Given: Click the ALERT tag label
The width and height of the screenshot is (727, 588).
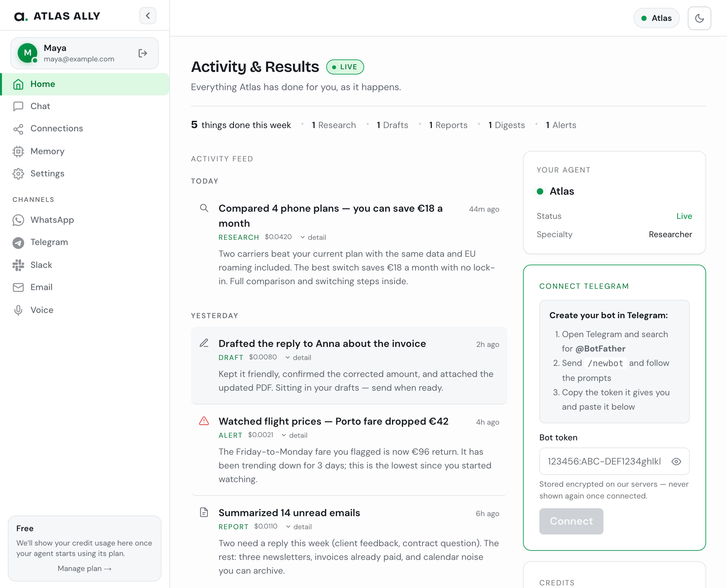Looking at the screenshot, I should (x=230, y=435).
